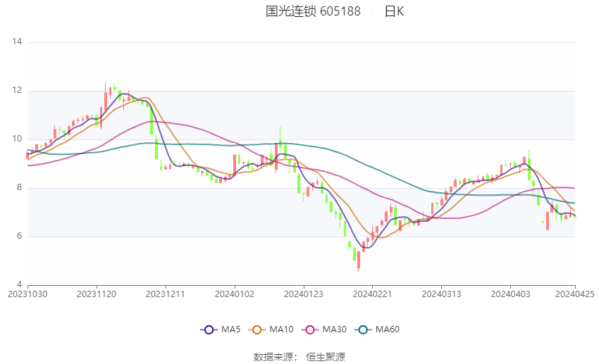The height and width of the screenshot is (364, 599).
Task: Click the 8 price axis label
Action: pyautogui.click(x=20, y=188)
